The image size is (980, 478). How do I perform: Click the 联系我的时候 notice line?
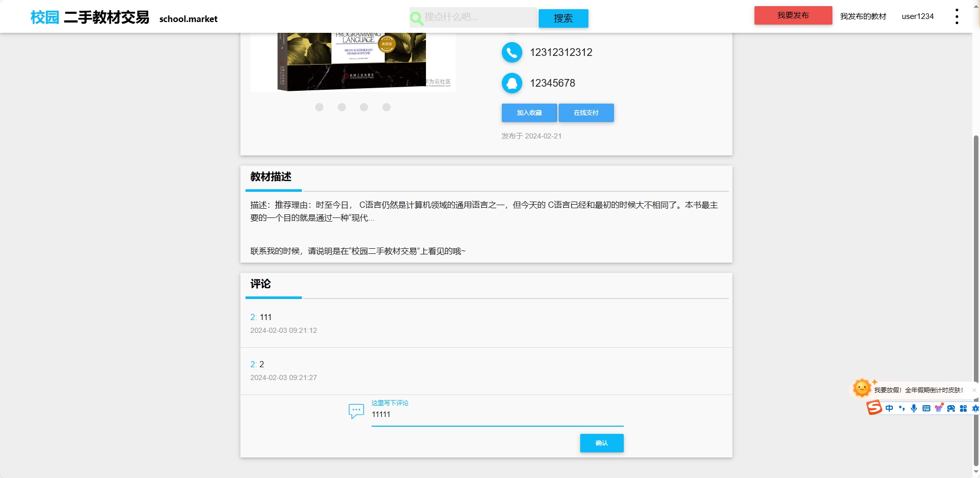358,251
